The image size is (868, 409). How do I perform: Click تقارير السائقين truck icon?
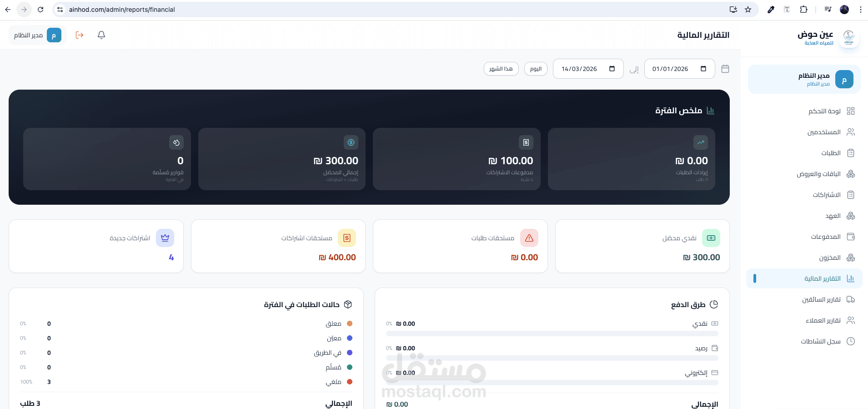851,299
